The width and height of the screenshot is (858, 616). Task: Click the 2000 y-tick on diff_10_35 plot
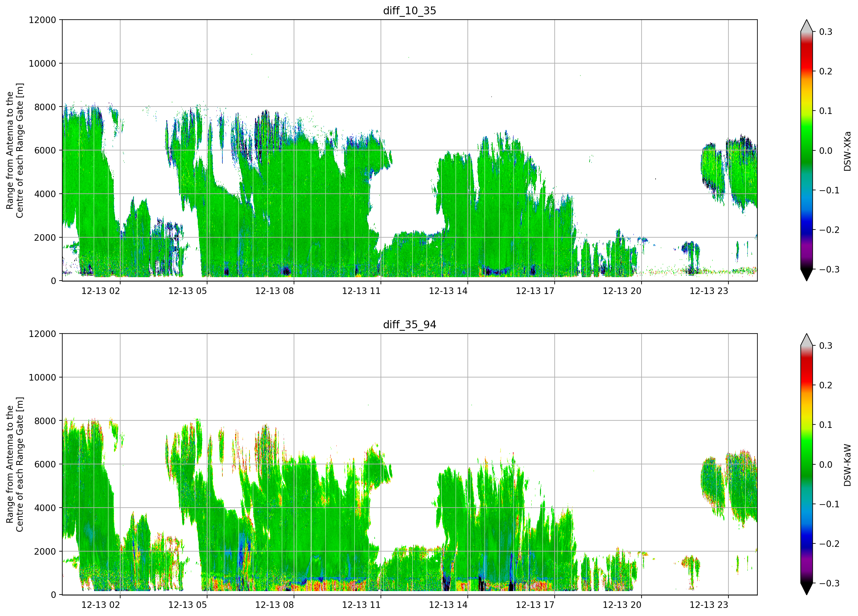(x=45, y=238)
